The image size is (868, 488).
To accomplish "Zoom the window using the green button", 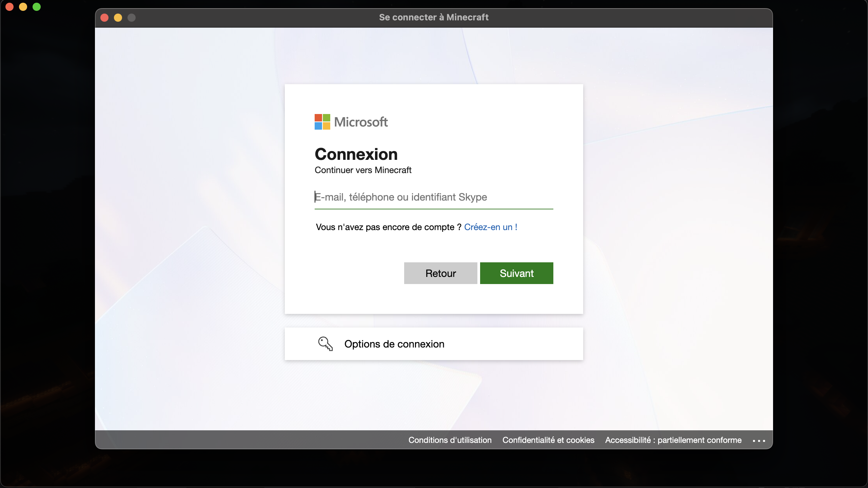I will [132, 18].
